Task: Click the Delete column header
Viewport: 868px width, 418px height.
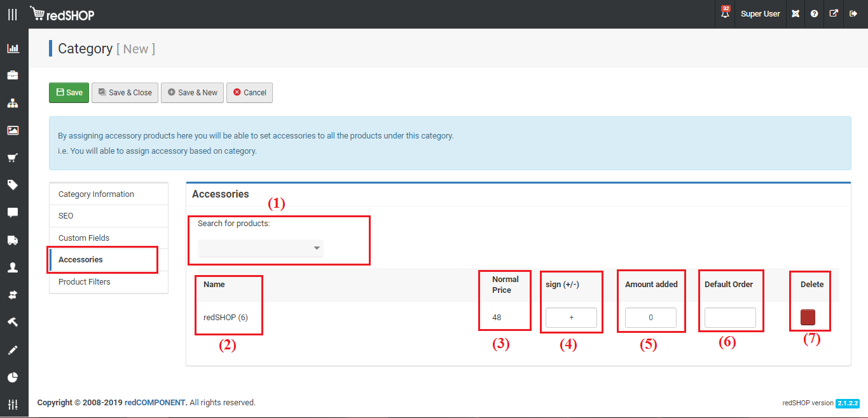Action: point(812,285)
